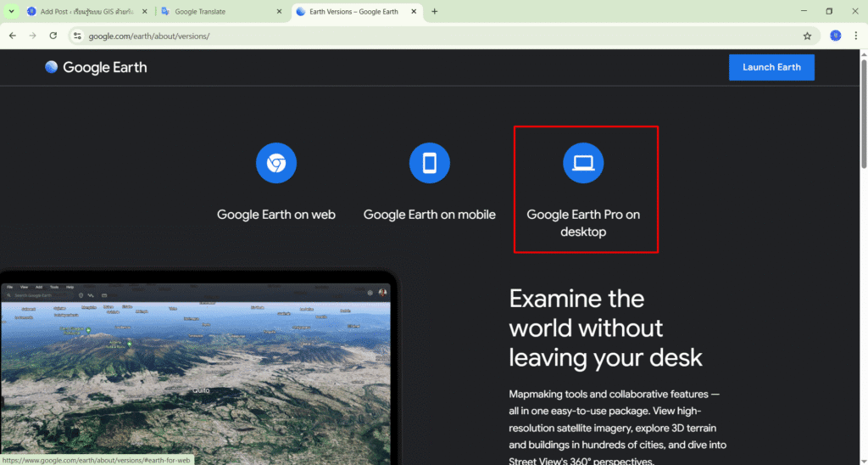Open the Google Earth on mobile link
Screen dimensions: 868x465
[430, 215]
